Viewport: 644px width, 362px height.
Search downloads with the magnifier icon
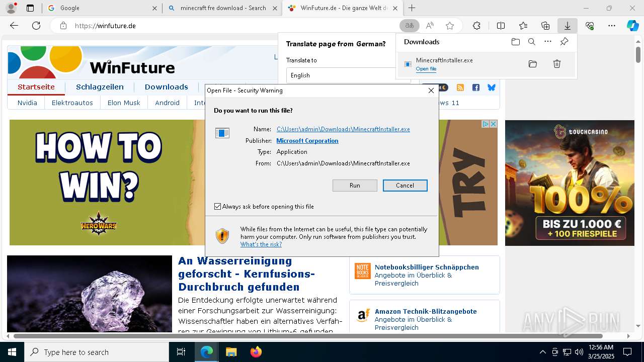coord(531,42)
